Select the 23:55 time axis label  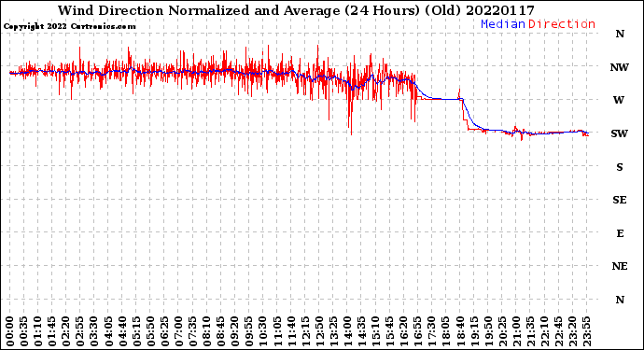(586, 331)
